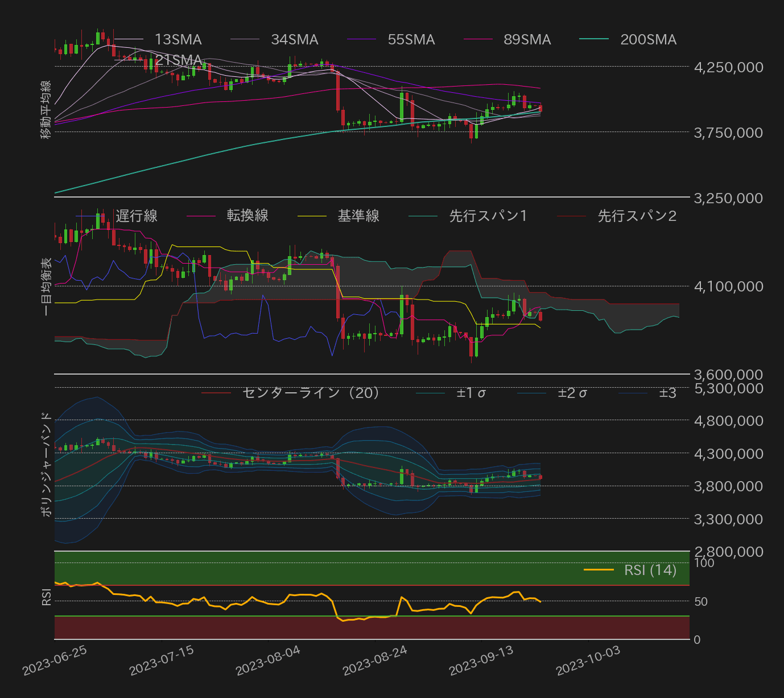Hide the 21SMA moving average
The height and width of the screenshot is (698, 784).
(x=178, y=59)
